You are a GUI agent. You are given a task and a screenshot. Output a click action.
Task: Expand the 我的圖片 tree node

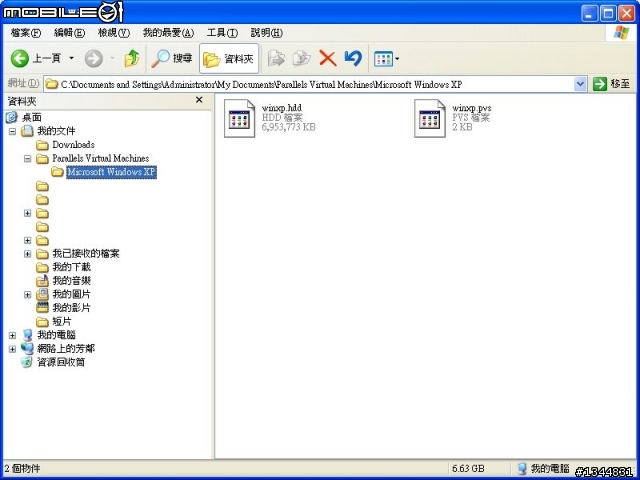27,295
